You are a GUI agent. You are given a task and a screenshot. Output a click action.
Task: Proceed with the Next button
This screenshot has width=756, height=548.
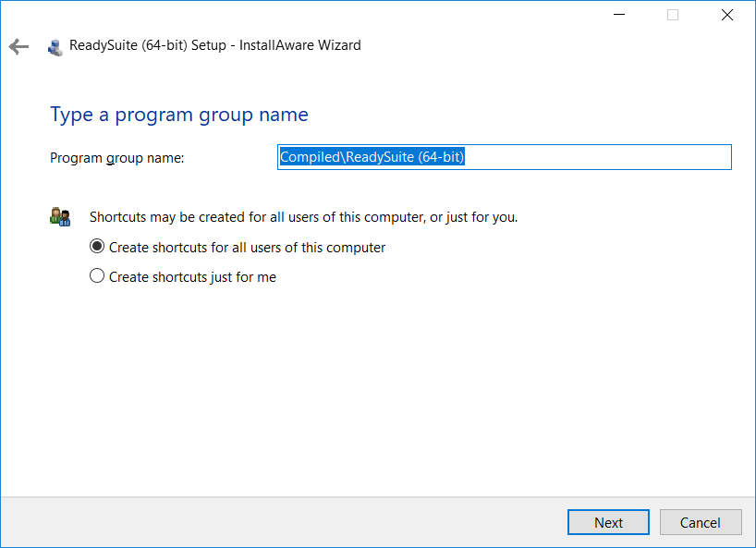tap(608, 522)
